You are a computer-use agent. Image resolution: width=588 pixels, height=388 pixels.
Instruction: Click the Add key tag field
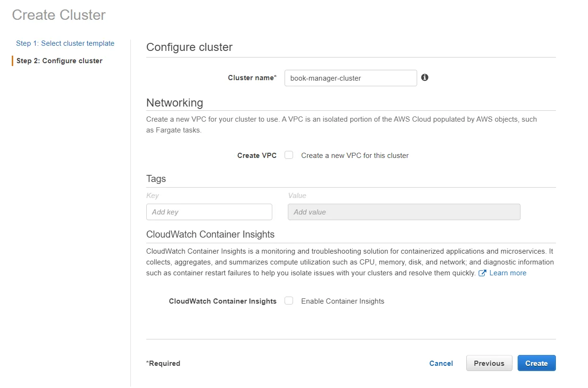tap(209, 212)
